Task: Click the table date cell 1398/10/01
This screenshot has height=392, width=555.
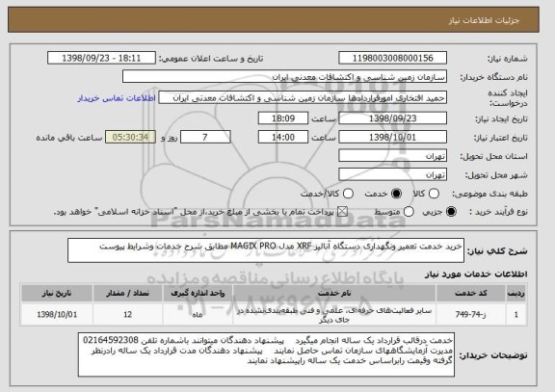Action: pyautogui.click(x=57, y=315)
